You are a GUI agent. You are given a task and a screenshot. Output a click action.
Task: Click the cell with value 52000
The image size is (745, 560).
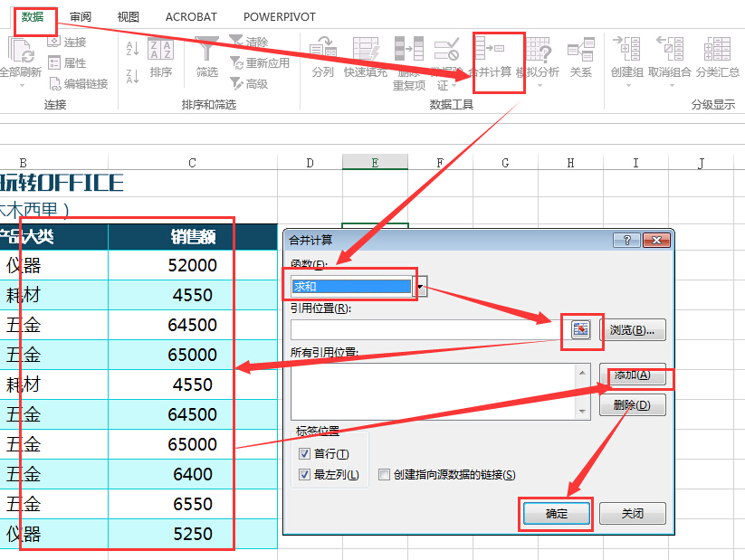click(x=193, y=265)
